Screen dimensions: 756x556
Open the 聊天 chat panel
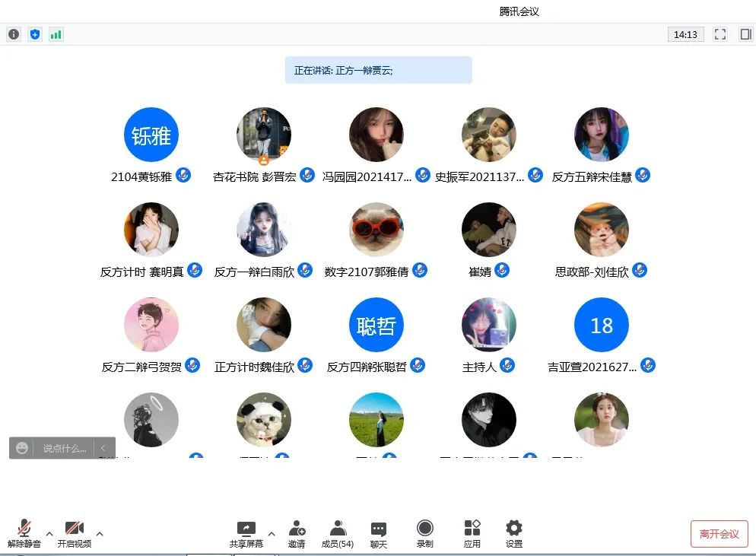coord(379,534)
